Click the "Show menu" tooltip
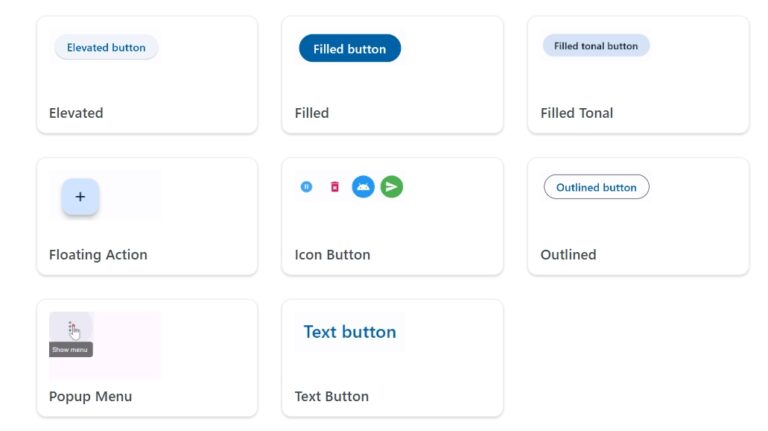This screenshot has width=768, height=431. (71, 350)
